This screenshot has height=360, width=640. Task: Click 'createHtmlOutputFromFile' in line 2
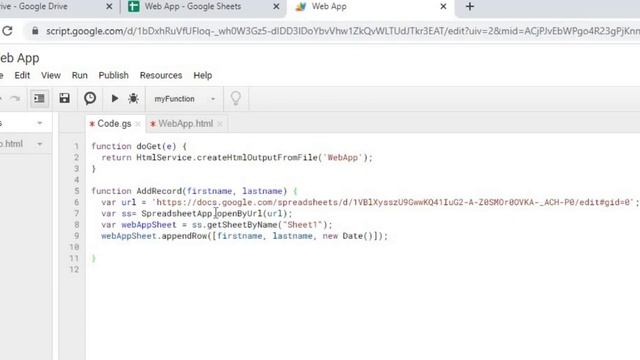click(x=257, y=158)
